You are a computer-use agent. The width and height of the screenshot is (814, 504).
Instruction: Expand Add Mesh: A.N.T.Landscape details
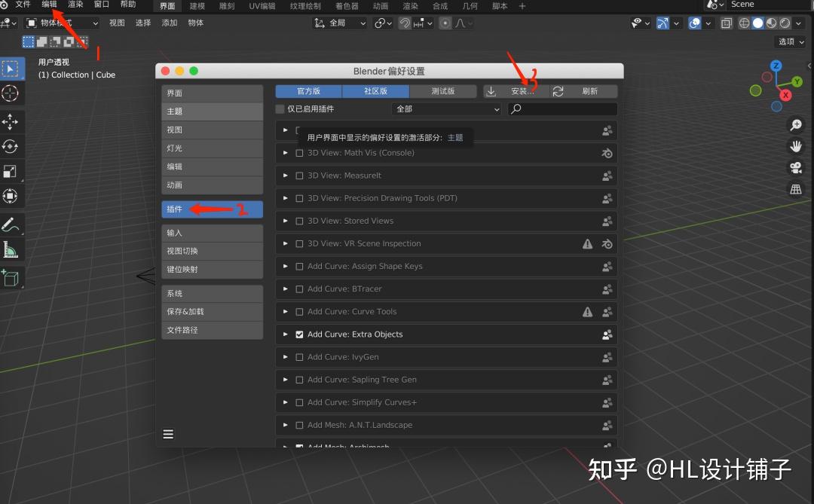285,425
